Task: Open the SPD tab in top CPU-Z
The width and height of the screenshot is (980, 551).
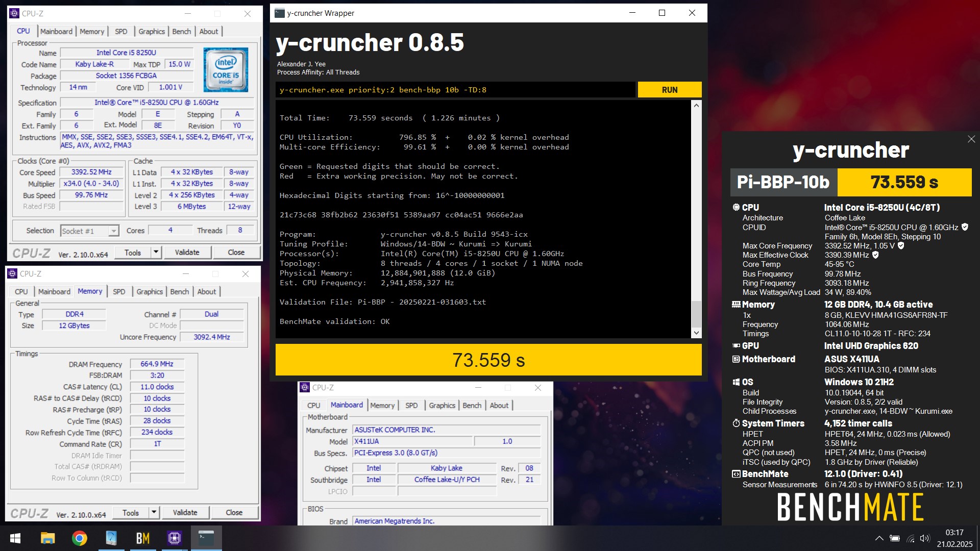Action: (121, 31)
